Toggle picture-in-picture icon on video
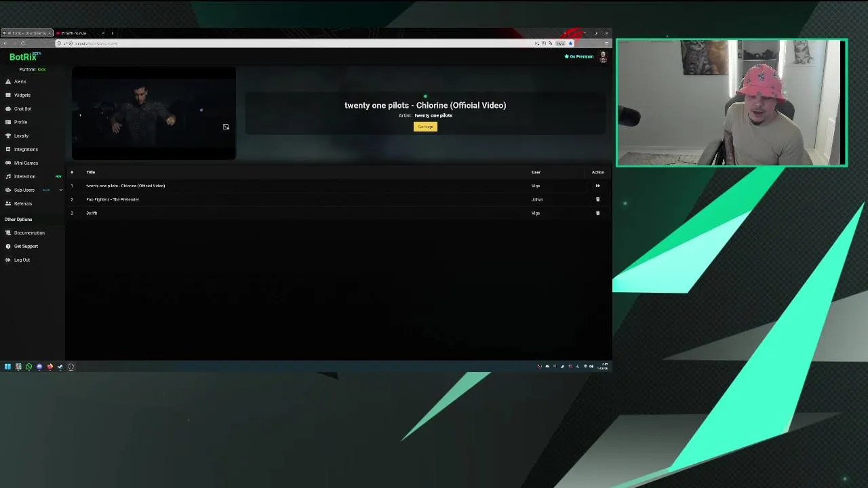 tap(226, 127)
